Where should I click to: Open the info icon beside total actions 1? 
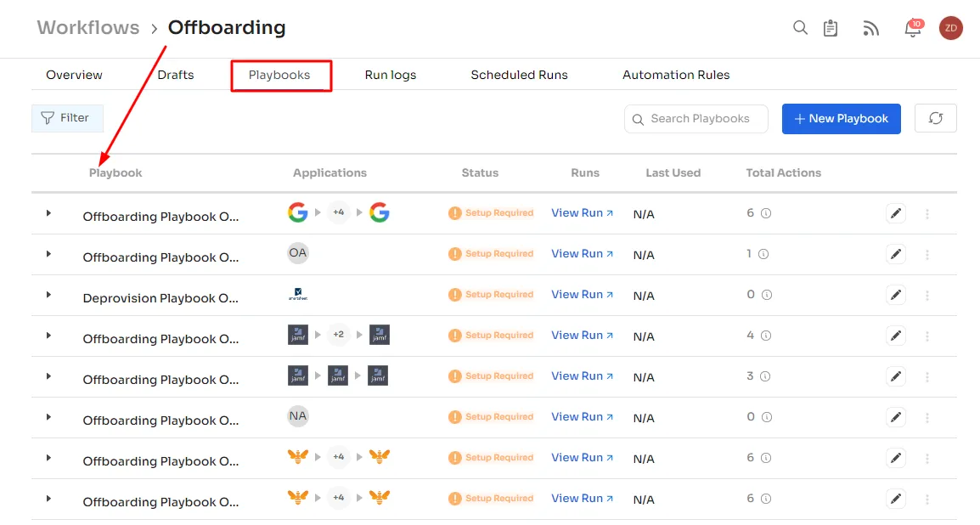(x=763, y=254)
